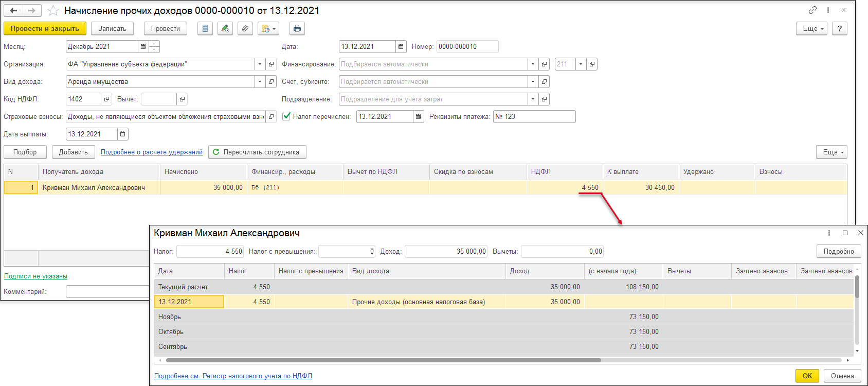
Task: Click Вид дохода column header in popup
Action: click(x=427, y=271)
